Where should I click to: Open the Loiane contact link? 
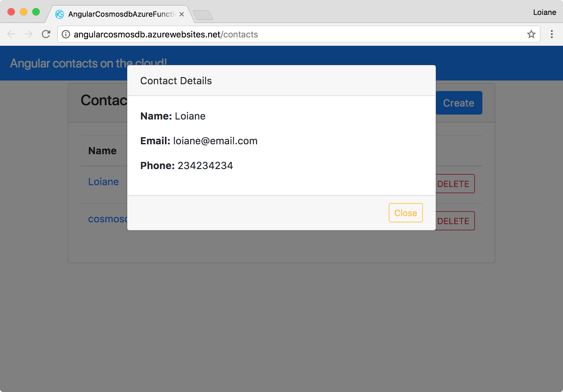(104, 182)
